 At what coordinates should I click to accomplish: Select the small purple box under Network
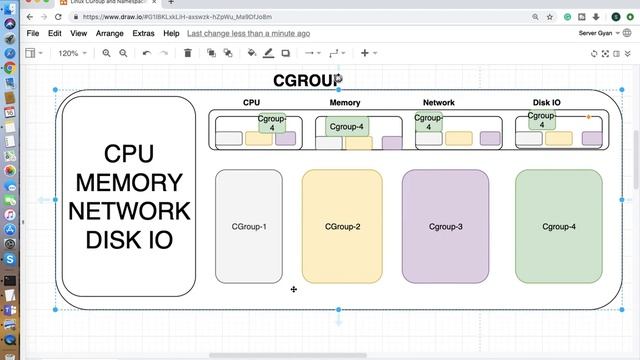(490, 138)
